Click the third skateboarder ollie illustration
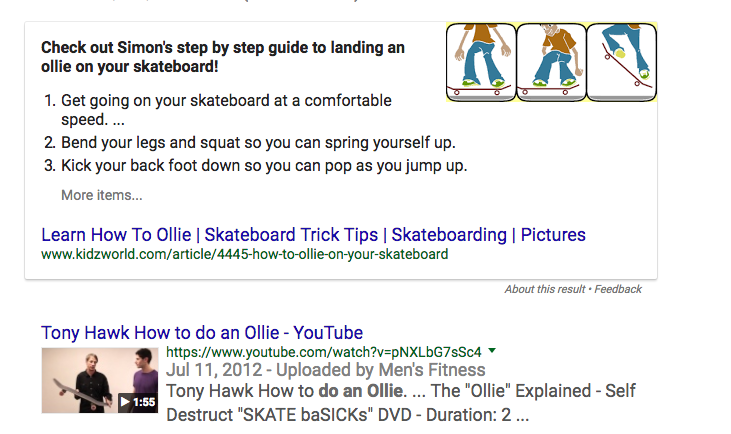 [621, 62]
